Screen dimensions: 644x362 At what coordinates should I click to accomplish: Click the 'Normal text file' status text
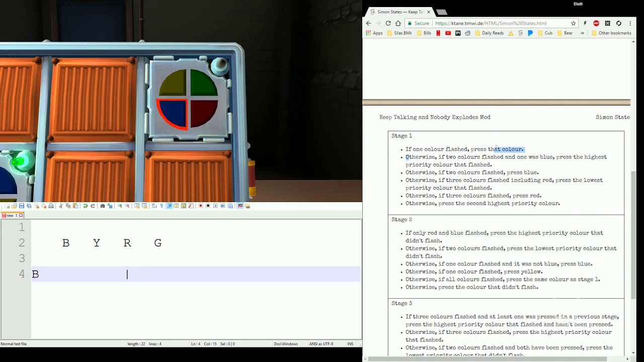(14, 344)
